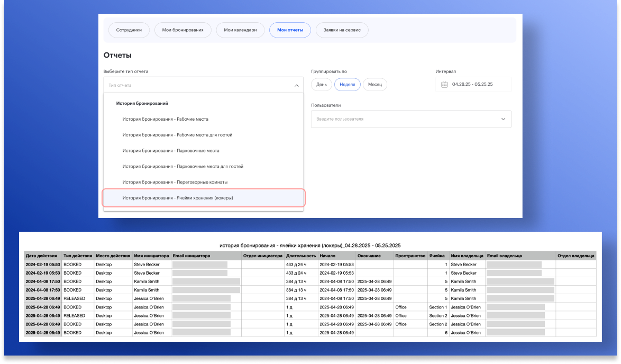This screenshot has width=621, height=364.
Task: Click the Место действия column header
Action: [113, 256]
